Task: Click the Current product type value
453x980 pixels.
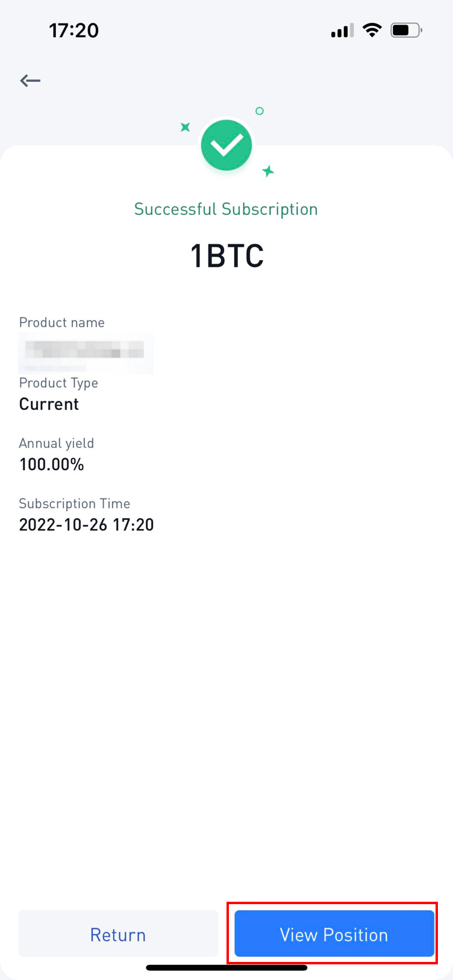Action: 49,404
